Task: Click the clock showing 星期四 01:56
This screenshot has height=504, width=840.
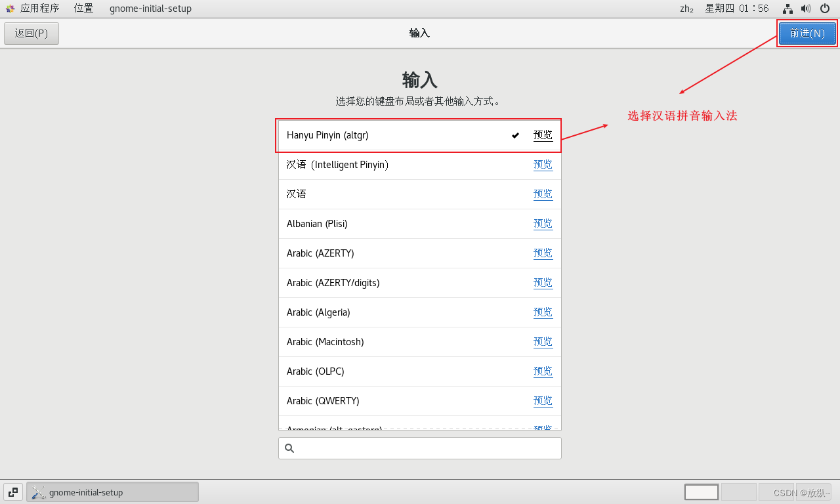Action: (x=737, y=9)
